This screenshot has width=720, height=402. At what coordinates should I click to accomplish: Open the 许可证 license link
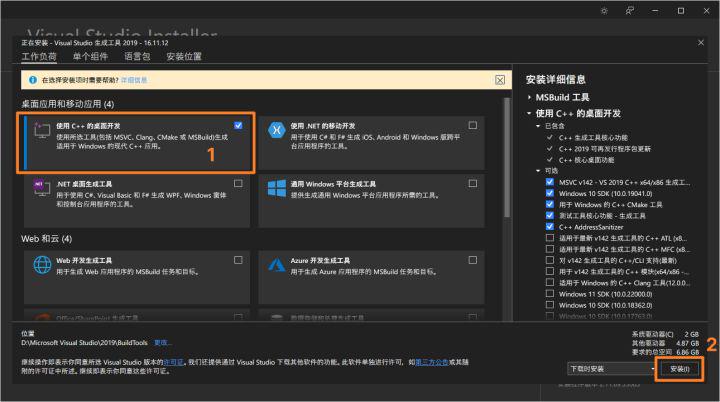174,362
